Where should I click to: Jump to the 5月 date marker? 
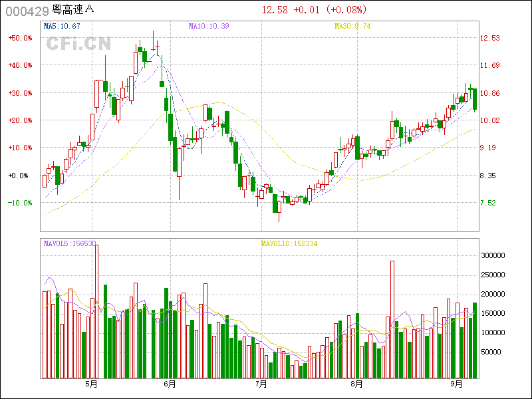tap(91, 384)
